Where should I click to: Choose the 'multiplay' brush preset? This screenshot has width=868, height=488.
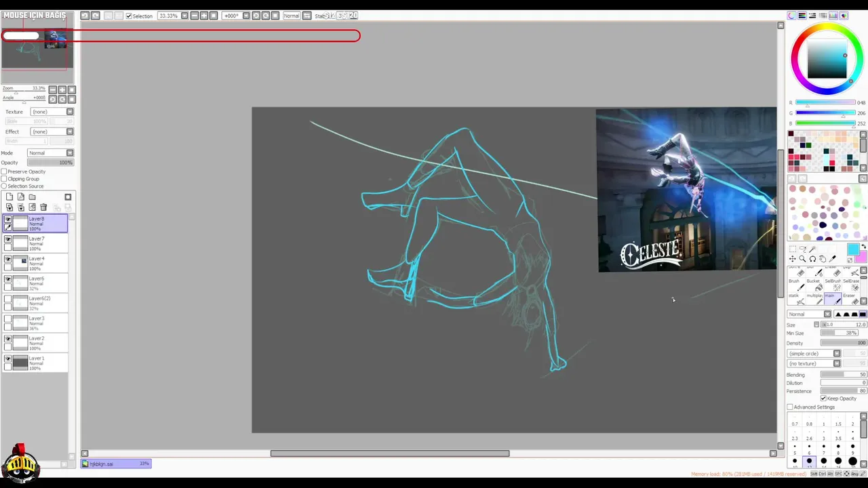(x=815, y=299)
